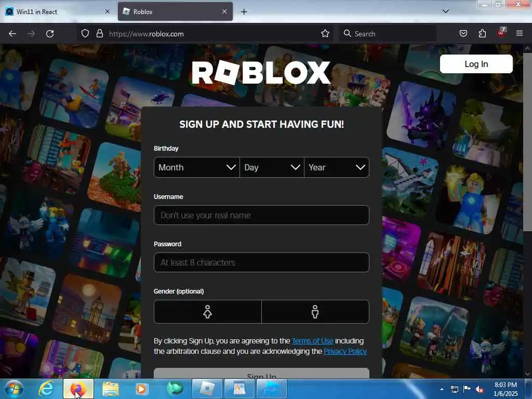
Task: Click the surfing game thumbnail
Action: coord(74,93)
